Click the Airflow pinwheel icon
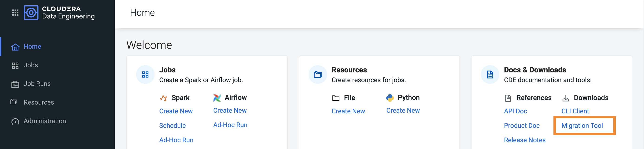Screen dimensions: 644x149 [217, 98]
